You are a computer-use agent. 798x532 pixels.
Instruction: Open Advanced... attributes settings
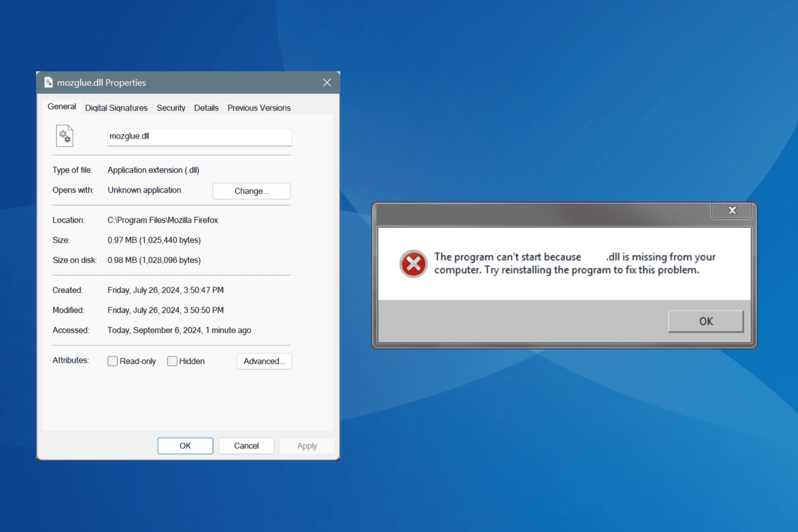[x=264, y=362]
